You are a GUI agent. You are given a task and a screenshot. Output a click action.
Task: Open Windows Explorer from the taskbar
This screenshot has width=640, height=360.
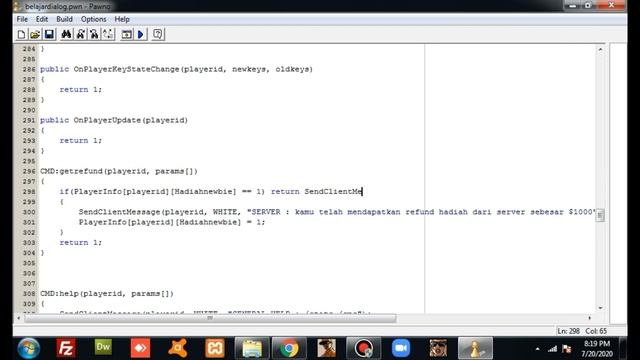(x=252, y=348)
